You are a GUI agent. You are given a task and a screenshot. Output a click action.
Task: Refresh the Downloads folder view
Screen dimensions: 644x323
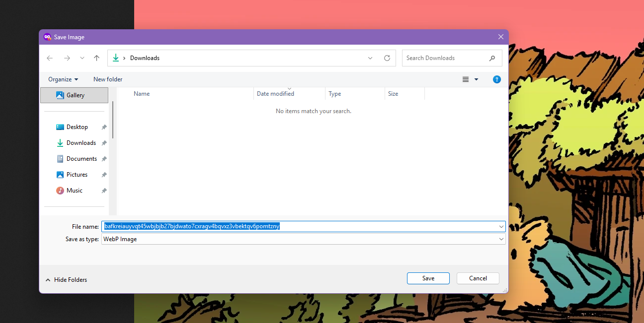coord(387,58)
